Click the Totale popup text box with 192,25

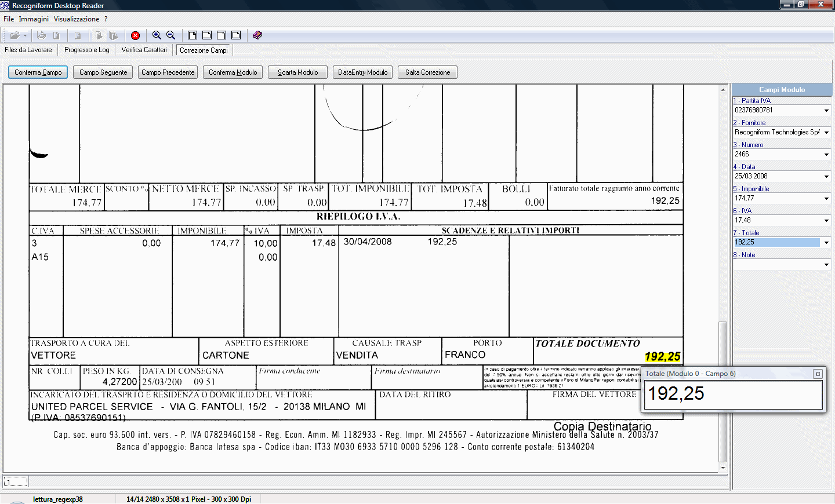pos(733,395)
